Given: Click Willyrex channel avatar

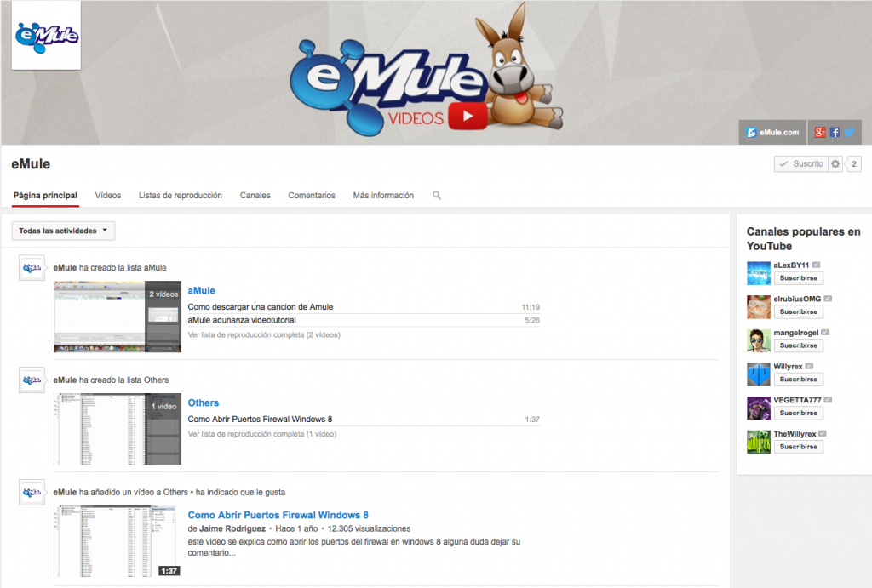Looking at the screenshot, I should [759, 374].
